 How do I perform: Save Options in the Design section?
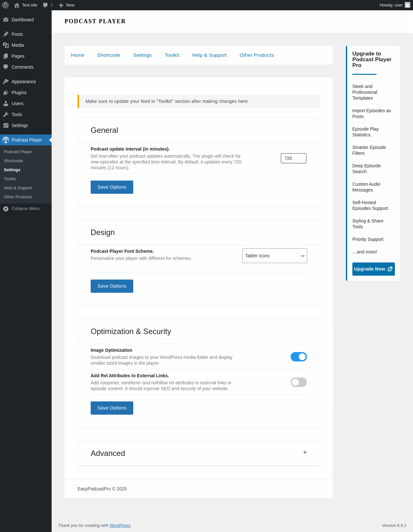click(112, 286)
